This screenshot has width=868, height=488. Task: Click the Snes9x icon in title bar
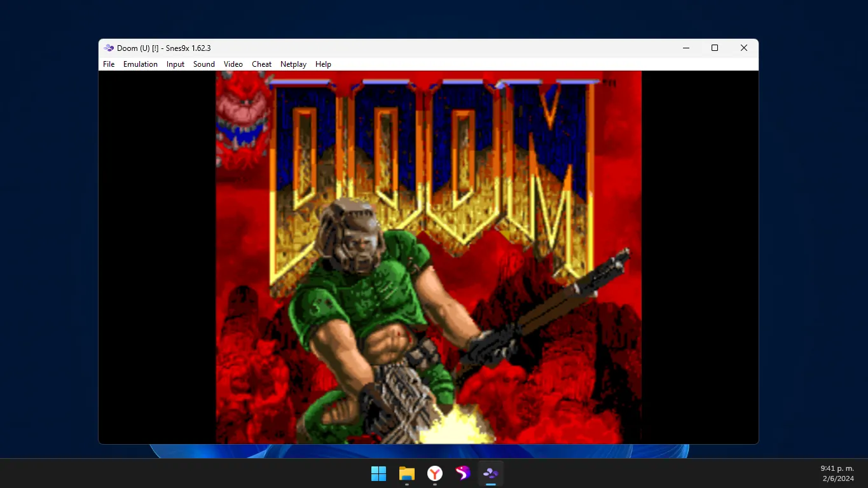point(109,48)
